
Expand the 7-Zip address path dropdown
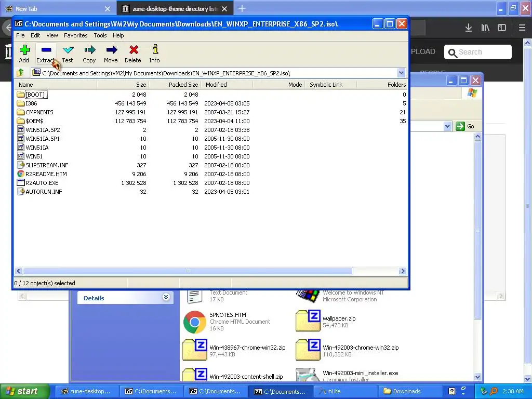402,73
